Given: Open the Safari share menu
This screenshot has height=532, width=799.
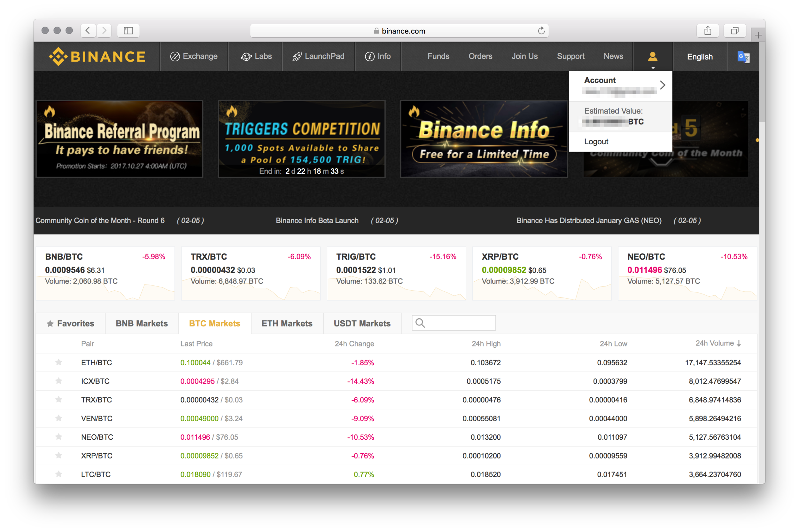Looking at the screenshot, I should point(708,31).
